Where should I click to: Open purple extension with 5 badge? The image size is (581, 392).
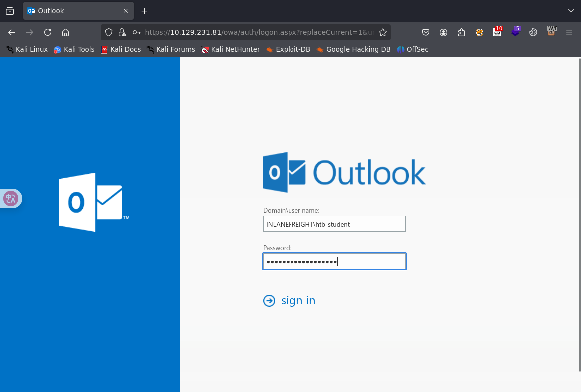tap(515, 32)
